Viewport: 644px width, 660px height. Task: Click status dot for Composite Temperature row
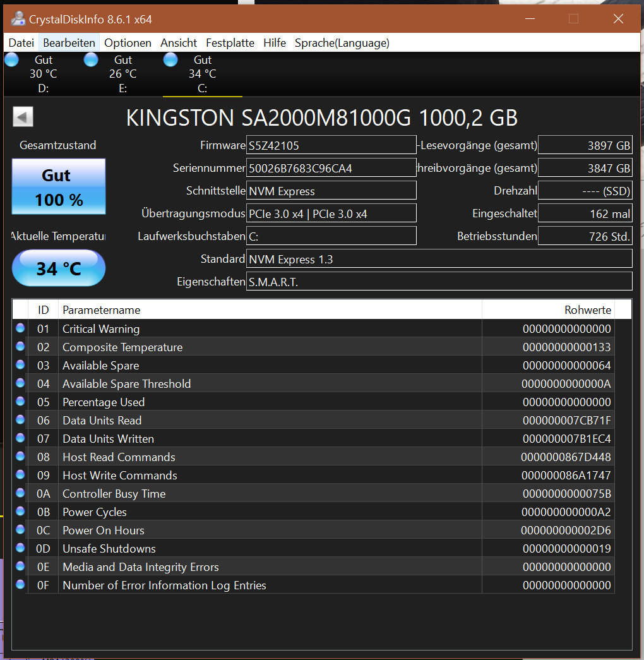coord(20,346)
